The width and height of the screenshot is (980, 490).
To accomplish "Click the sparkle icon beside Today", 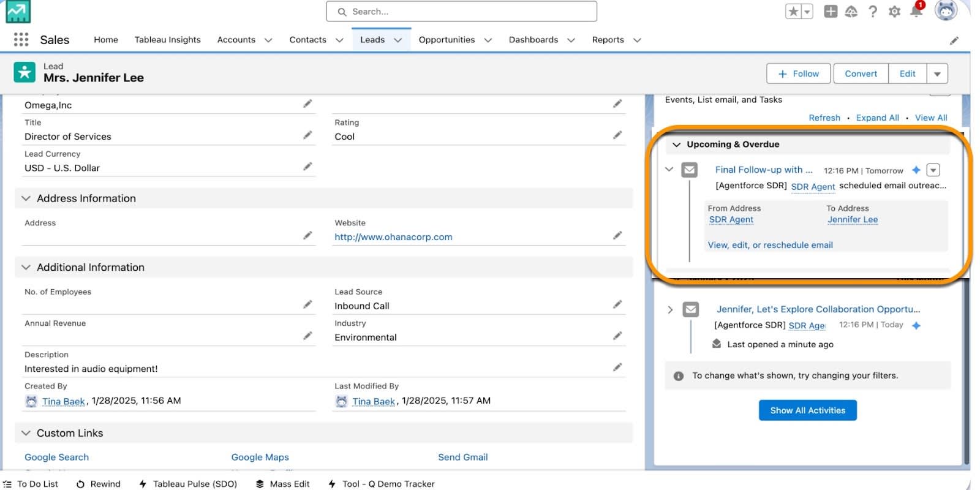I will tap(916, 325).
